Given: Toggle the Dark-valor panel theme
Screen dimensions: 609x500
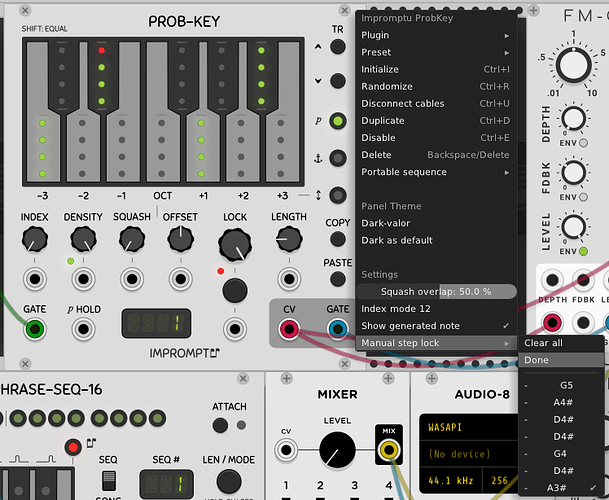Looking at the screenshot, I should point(436,223).
